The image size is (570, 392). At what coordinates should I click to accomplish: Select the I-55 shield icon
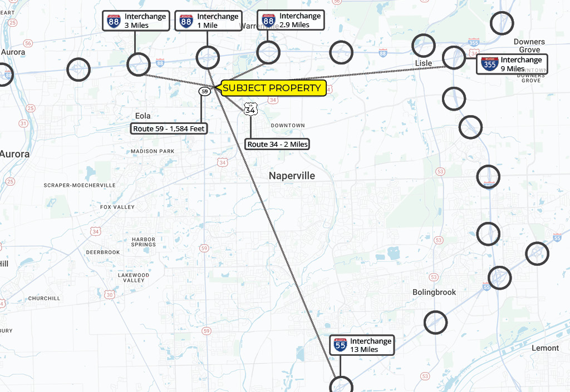tap(340, 345)
